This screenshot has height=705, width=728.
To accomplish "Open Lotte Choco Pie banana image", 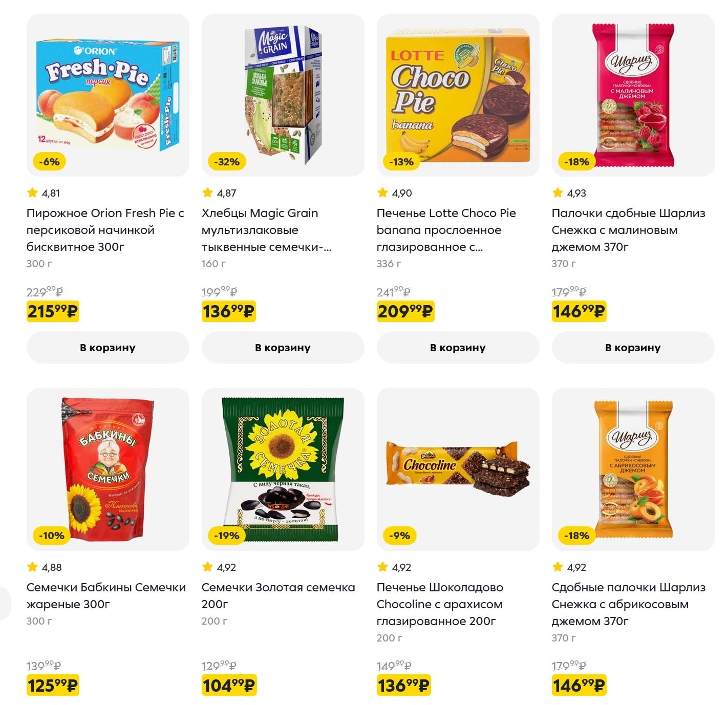I will 458,95.
